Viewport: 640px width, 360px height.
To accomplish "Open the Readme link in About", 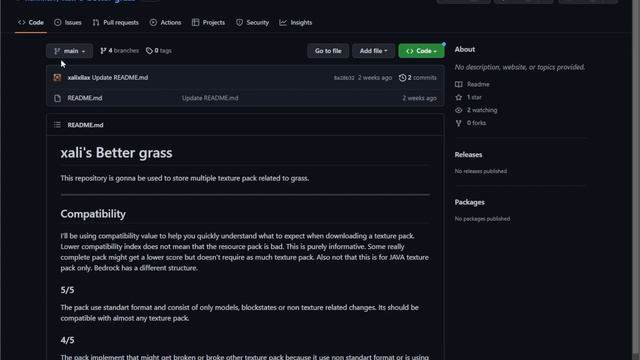I will click(478, 84).
